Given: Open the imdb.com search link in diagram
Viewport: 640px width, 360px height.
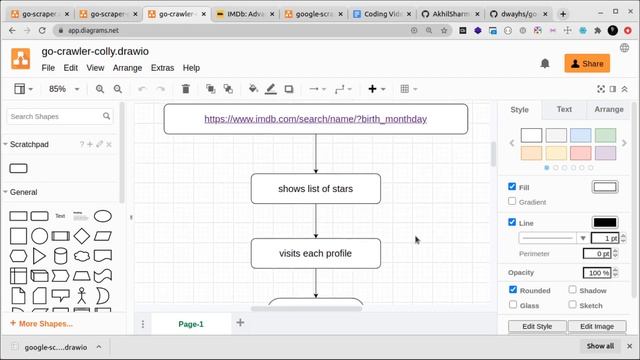Looking at the screenshot, I should (316, 119).
